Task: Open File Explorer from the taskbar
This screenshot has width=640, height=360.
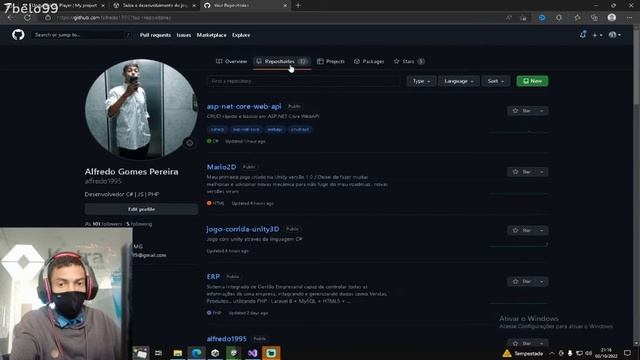Action: (x=178, y=353)
